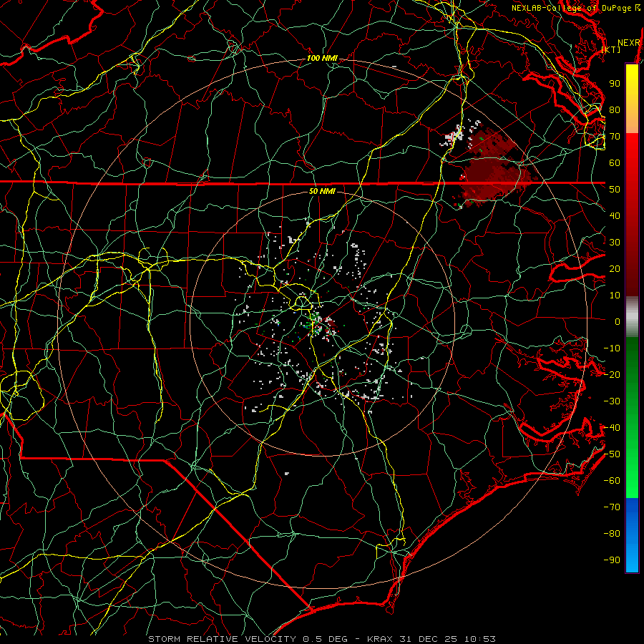
Task: Click the positive 90 value on velocity scale
Action: (x=615, y=84)
